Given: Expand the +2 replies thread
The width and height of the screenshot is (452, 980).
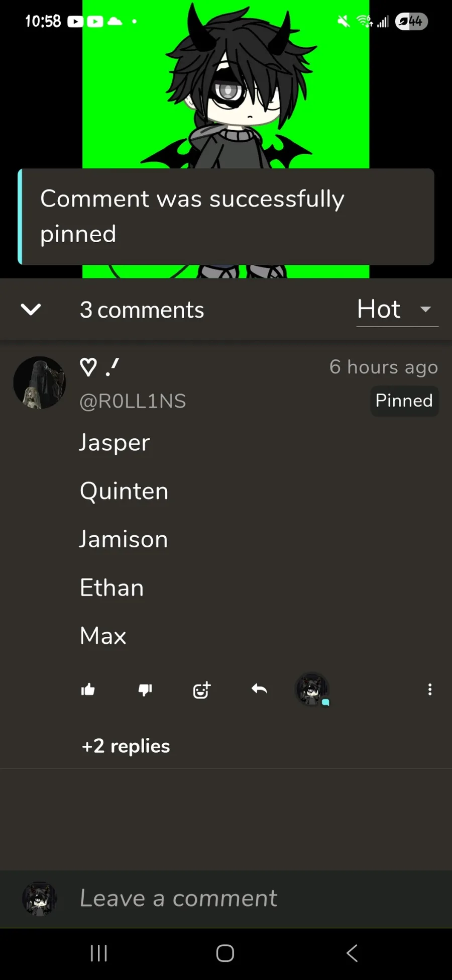Looking at the screenshot, I should click(126, 746).
